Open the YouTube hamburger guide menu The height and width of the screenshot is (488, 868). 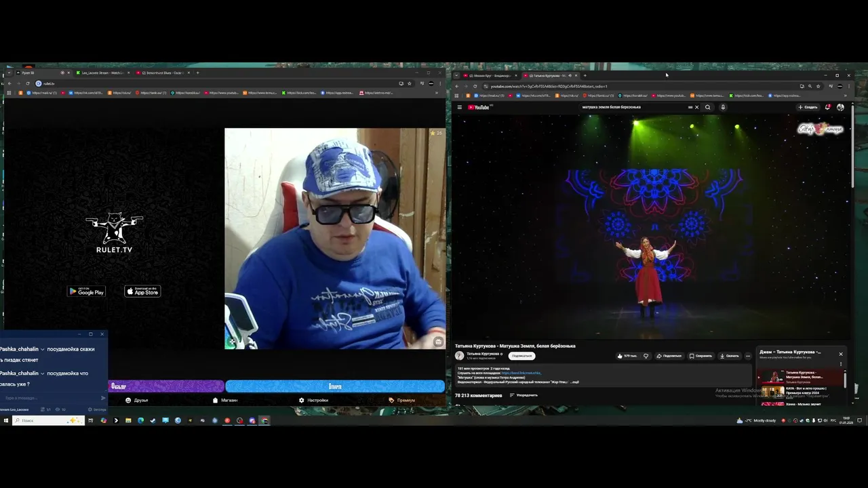tap(459, 107)
